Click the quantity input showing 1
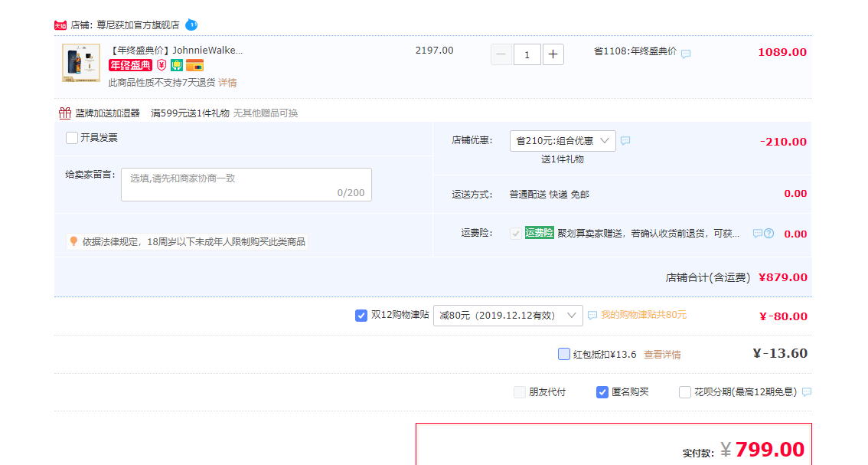This screenshot has width=868, height=465. [x=527, y=54]
